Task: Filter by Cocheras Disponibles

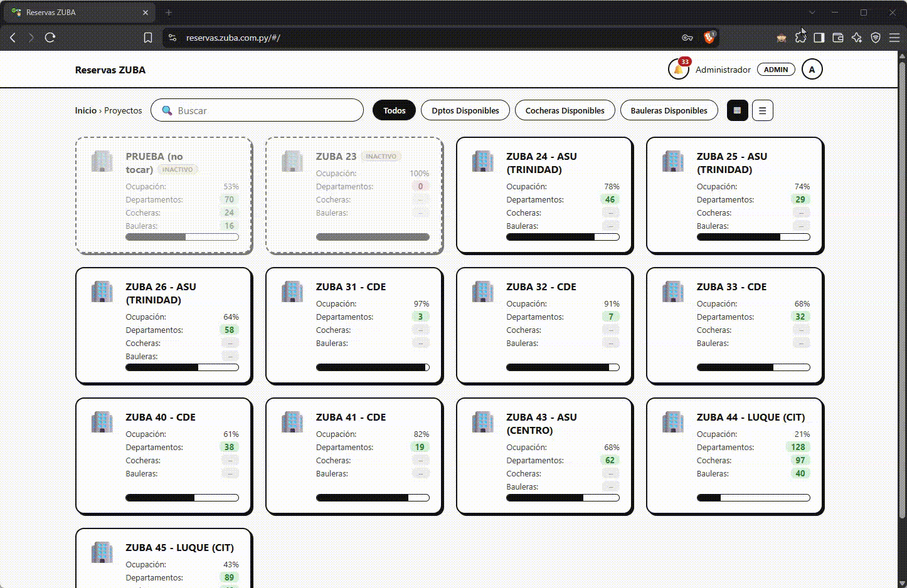Action: click(x=565, y=110)
